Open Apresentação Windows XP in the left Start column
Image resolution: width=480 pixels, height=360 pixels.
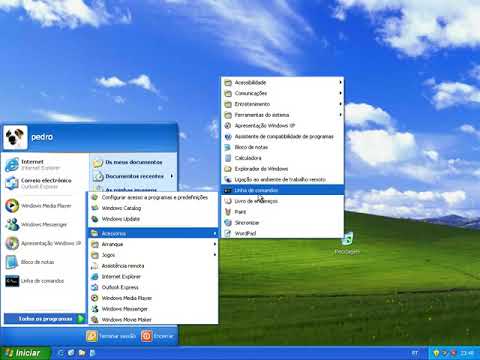coord(44,243)
